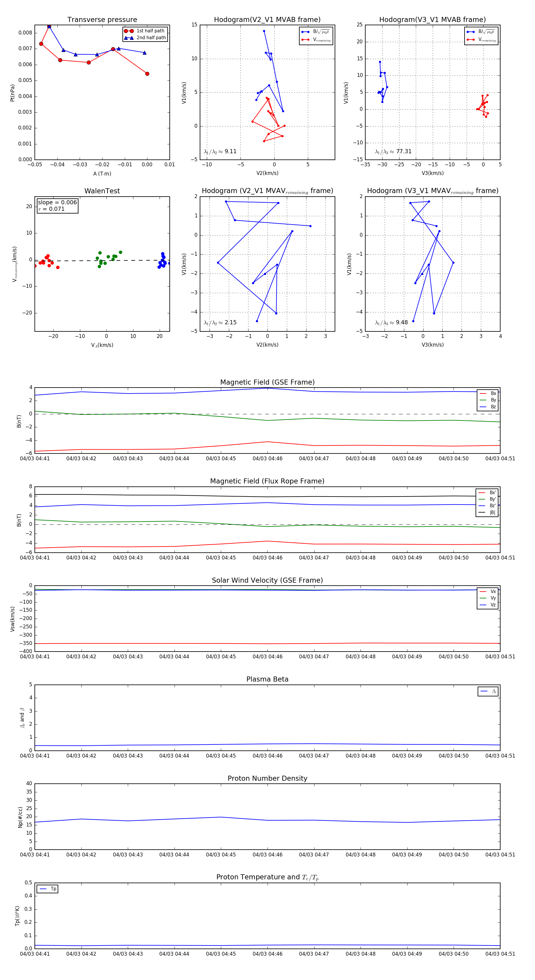
Task: Select the "Tp" legend entry
Action: (48, 889)
